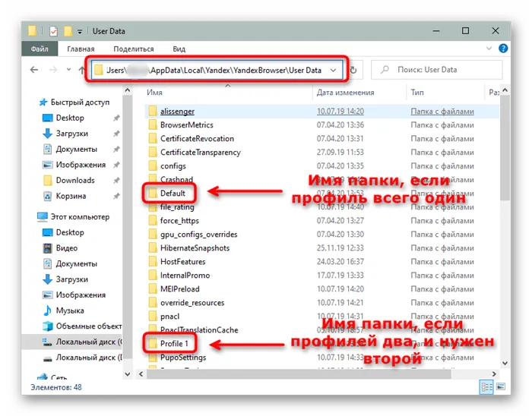Open Видео under This PC

pos(67,248)
